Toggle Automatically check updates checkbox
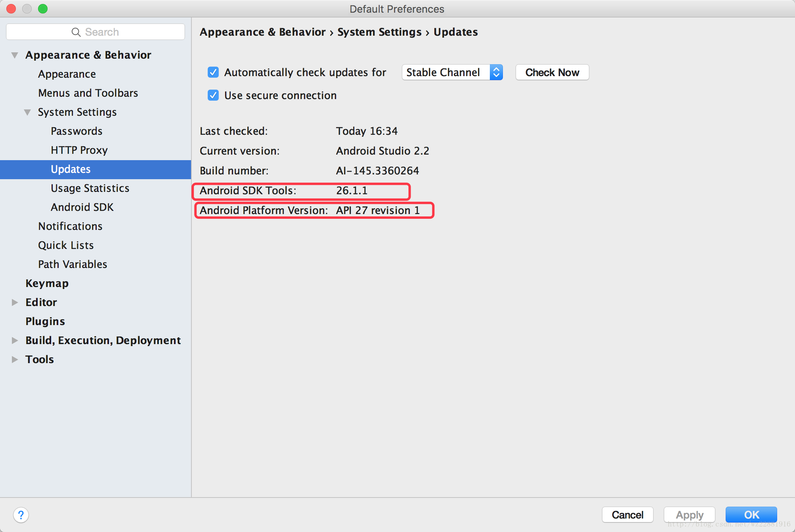 point(212,73)
